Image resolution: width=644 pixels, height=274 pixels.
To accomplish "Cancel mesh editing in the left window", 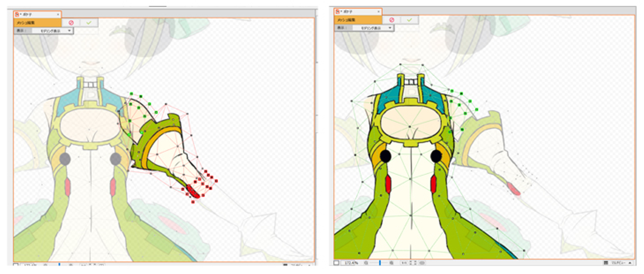I will (x=71, y=22).
